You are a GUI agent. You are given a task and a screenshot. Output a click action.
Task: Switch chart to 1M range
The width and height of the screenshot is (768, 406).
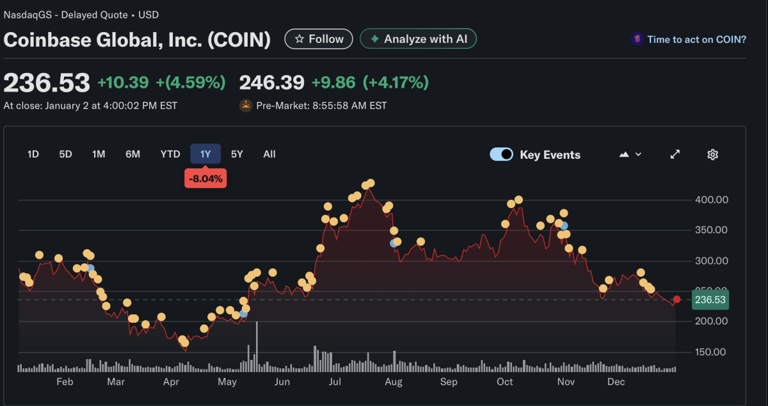click(98, 154)
